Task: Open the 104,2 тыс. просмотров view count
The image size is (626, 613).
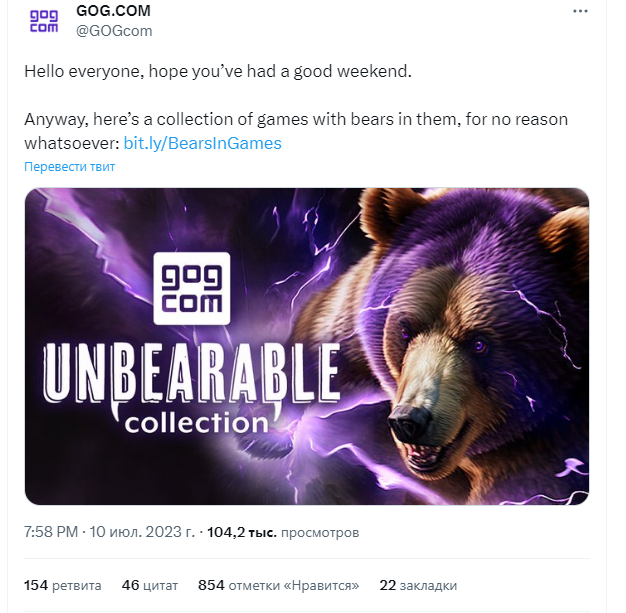Action: point(282,533)
